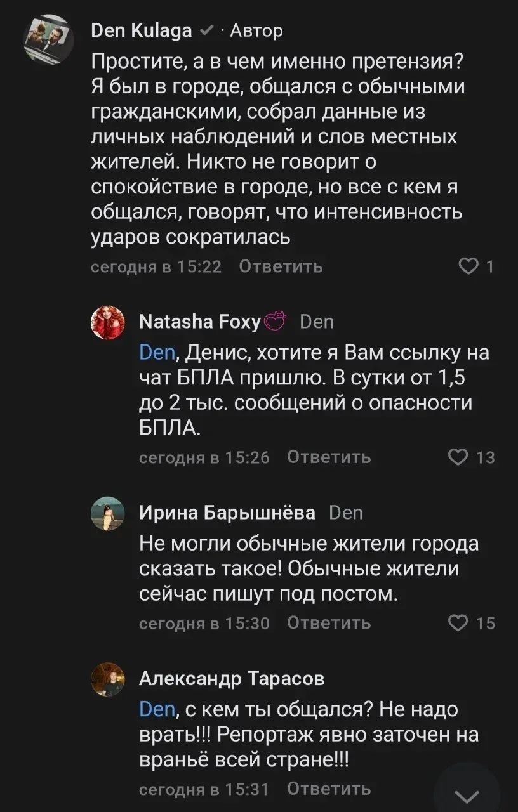Open Natasha Foxy's name link
The width and height of the screenshot is (518, 812).
pos(200,322)
